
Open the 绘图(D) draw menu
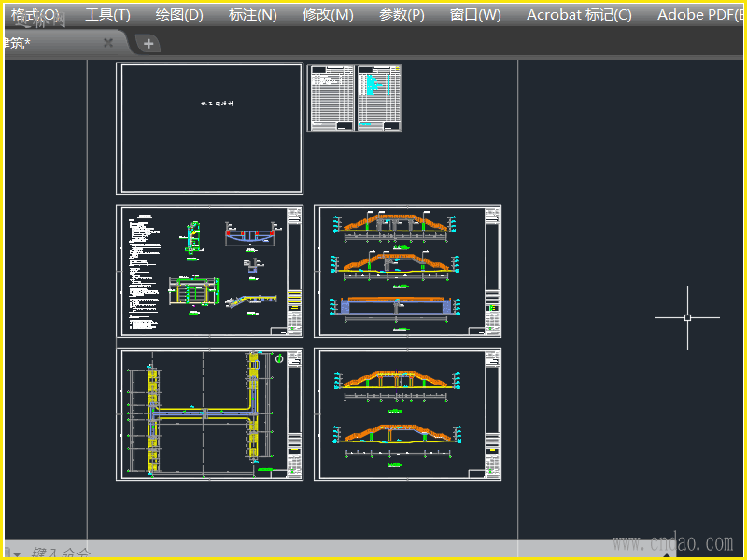tap(178, 15)
